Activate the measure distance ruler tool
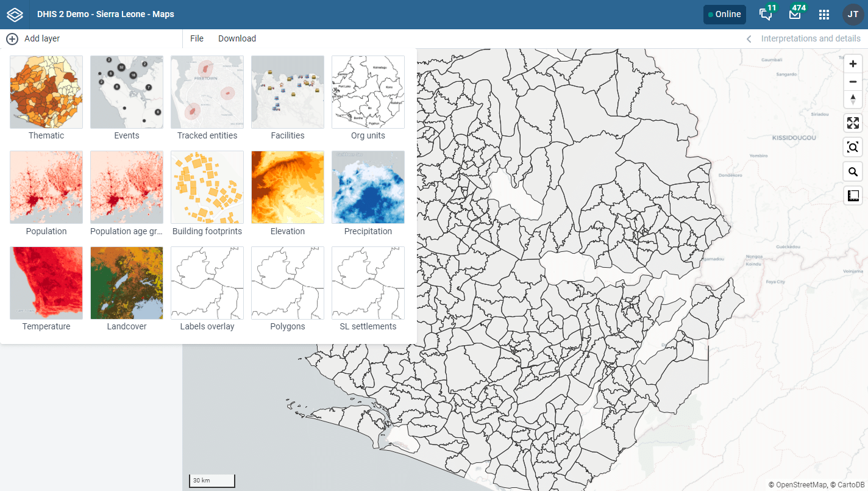The image size is (868, 491). [853, 196]
